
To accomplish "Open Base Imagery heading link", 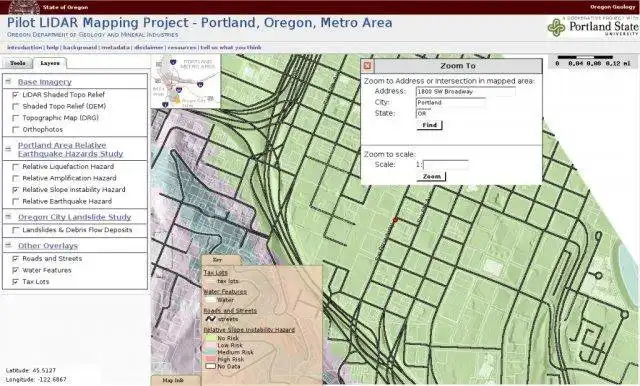I will tap(44, 82).
